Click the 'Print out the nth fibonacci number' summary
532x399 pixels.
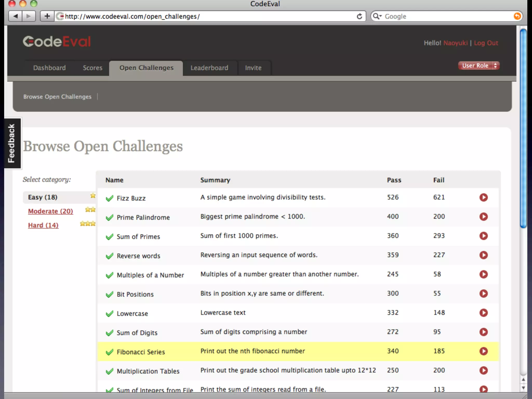pos(252,351)
